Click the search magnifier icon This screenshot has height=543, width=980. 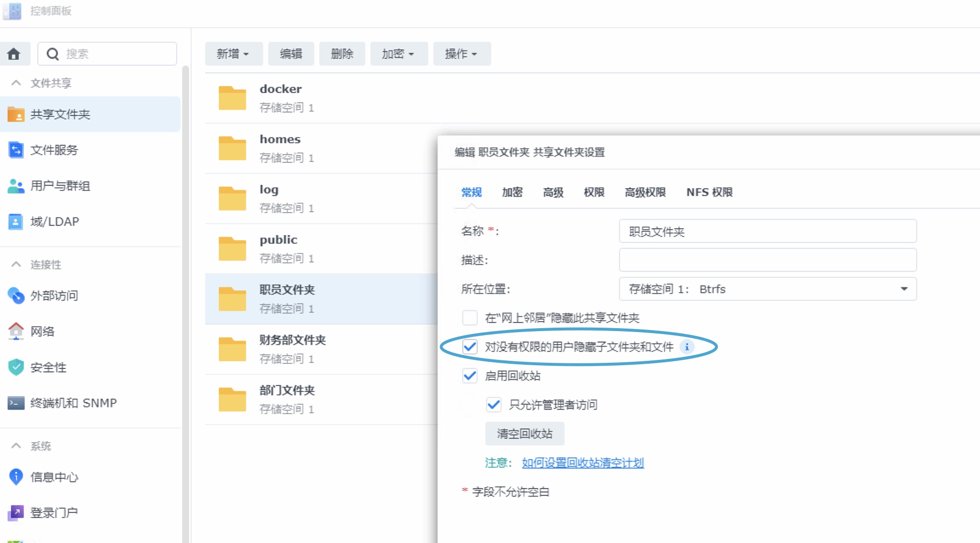click(x=53, y=54)
